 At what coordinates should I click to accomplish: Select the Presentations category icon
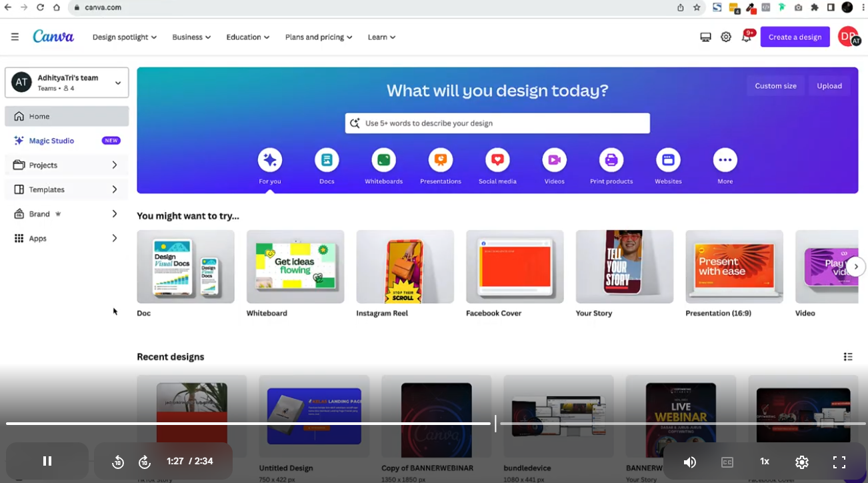[x=441, y=160]
